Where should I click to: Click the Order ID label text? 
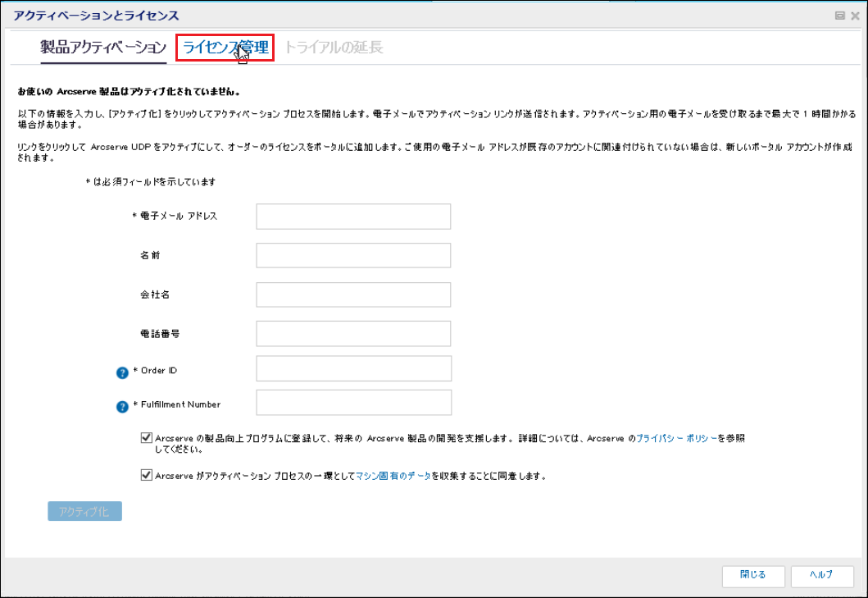coord(159,370)
